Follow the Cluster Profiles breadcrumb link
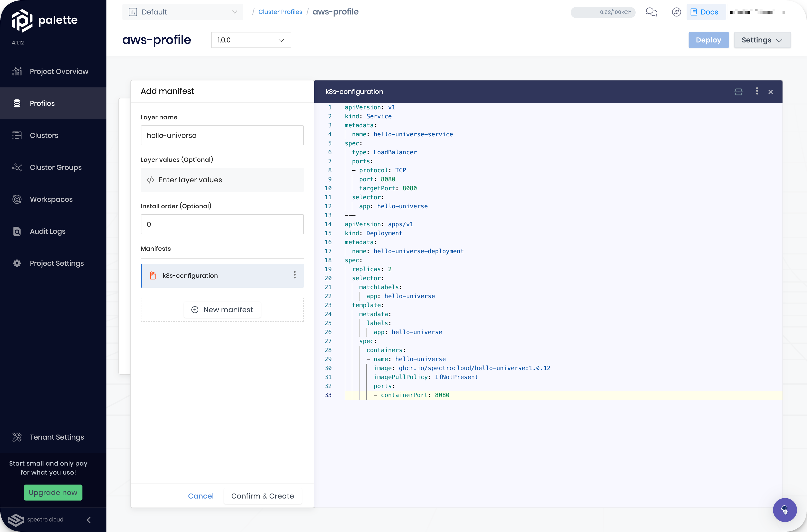The height and width of the screenshot is (532, 807). pos(280,12)
